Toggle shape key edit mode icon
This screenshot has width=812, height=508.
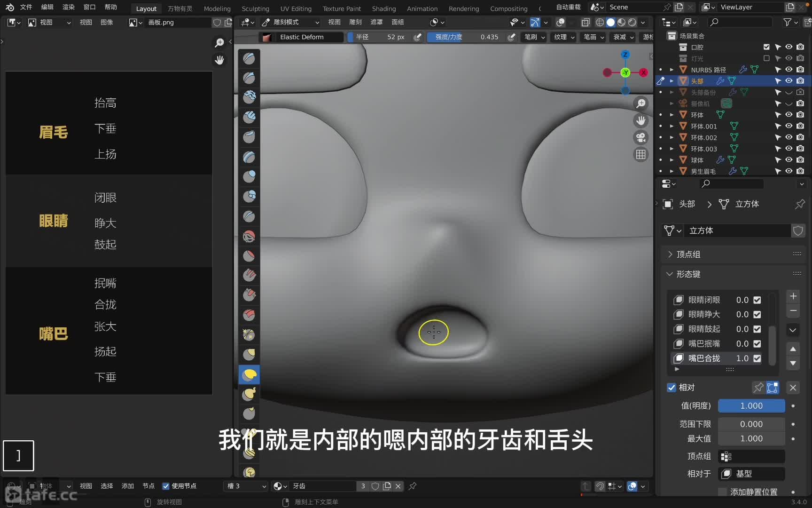pos(773,388)
